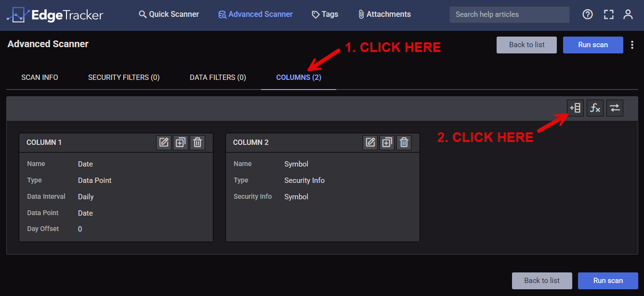Screen dimensions: 644x296
Task: Open the three-dot more options menu
Action: tap(632, 45)
